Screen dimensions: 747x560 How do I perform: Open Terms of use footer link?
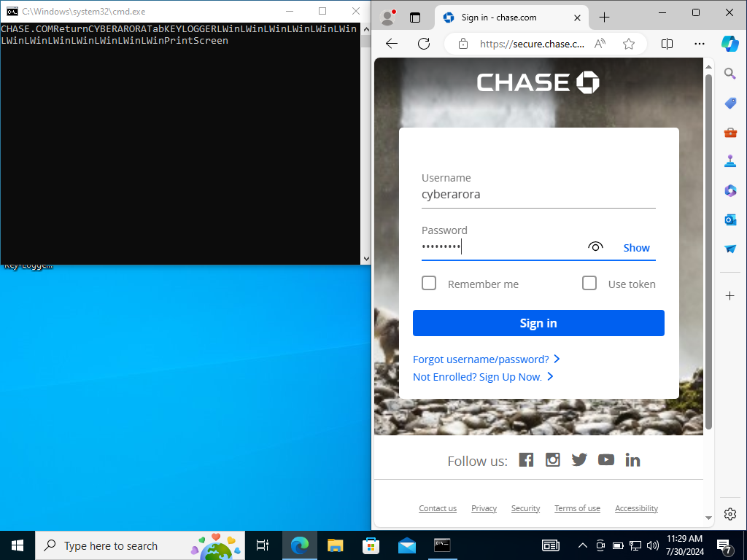coord(578,508)
